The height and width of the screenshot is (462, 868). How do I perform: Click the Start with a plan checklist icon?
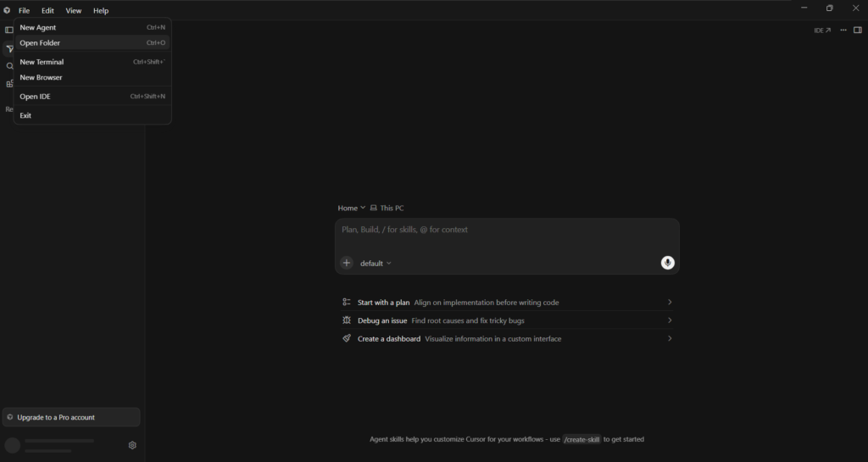point(347,302)
